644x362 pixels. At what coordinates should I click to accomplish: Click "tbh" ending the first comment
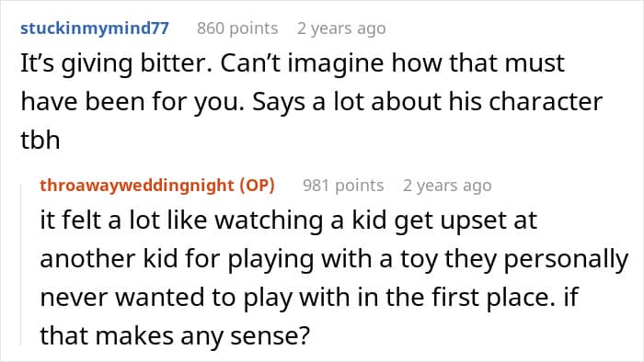click(x=40, y=141)
